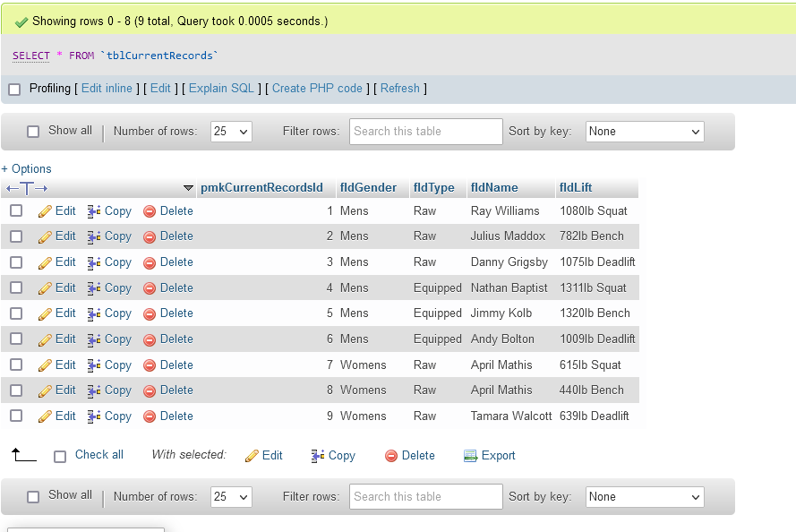Click the Copy icon for Julius Maddox row
This screenshot has width=796, height=532.
click(x=94, y=236)
